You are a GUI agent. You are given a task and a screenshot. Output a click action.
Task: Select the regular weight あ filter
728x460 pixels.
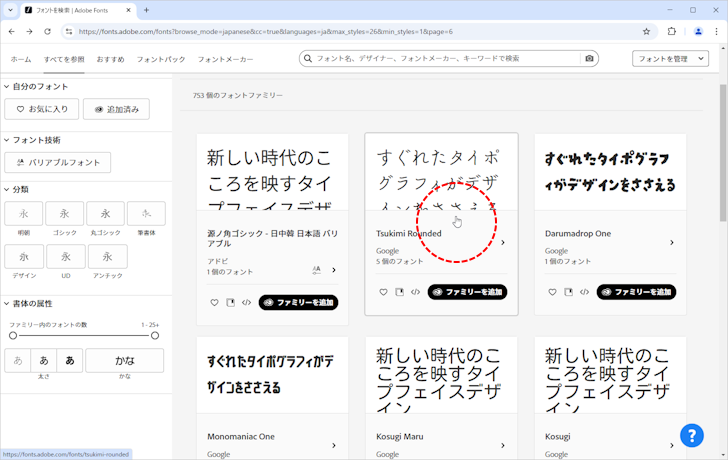pos(44,361)
